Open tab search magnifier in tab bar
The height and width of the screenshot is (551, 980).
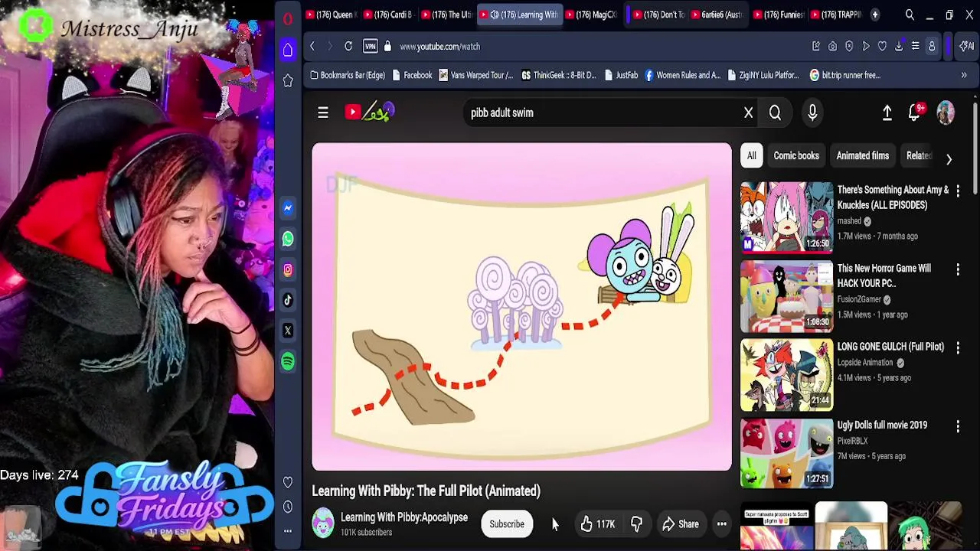click(x=910, y=15)
